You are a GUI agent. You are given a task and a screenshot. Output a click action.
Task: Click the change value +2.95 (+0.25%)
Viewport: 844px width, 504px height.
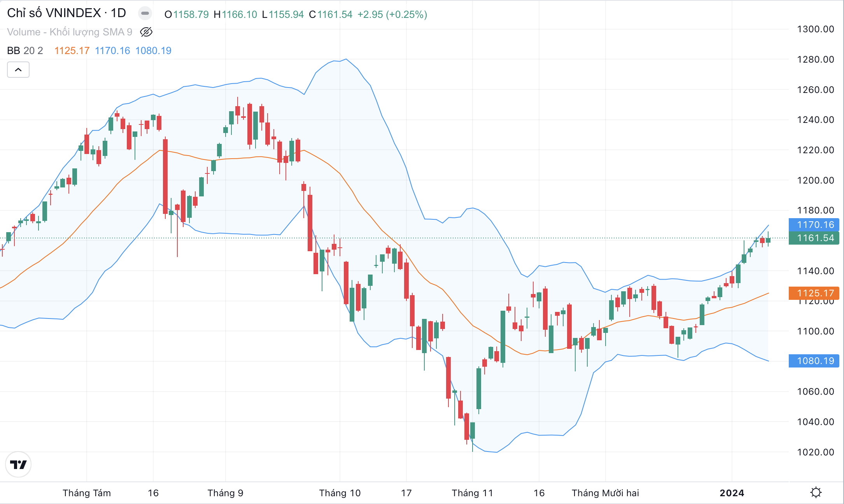pos(392,14)
